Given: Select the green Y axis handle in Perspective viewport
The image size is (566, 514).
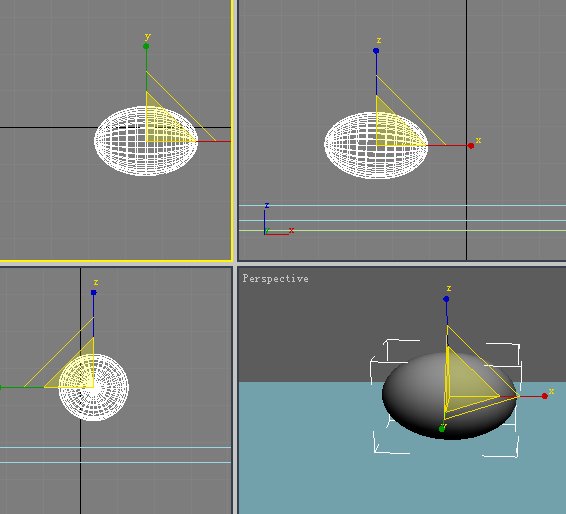Looking at the screenshot, I should 442,428.
